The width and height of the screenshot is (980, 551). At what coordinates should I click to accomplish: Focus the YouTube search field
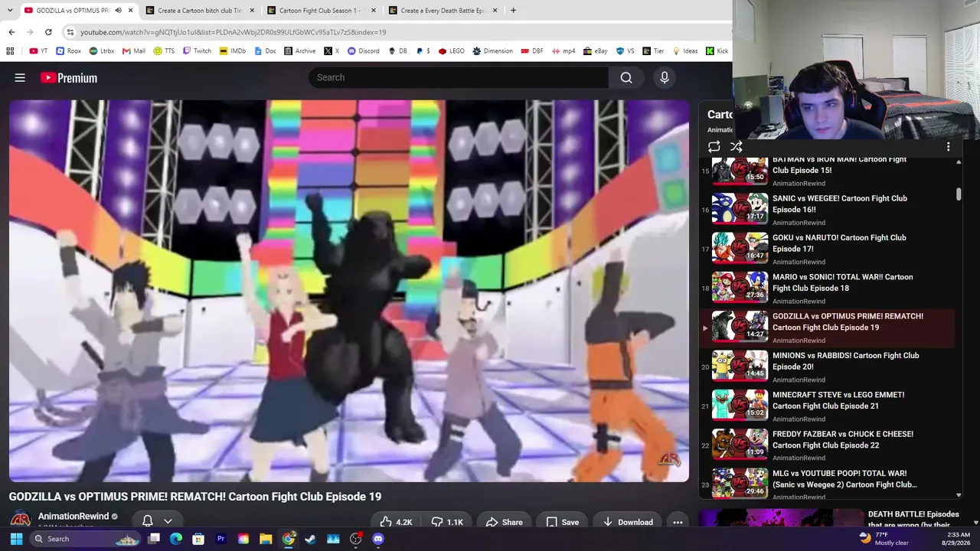point(459,77)
